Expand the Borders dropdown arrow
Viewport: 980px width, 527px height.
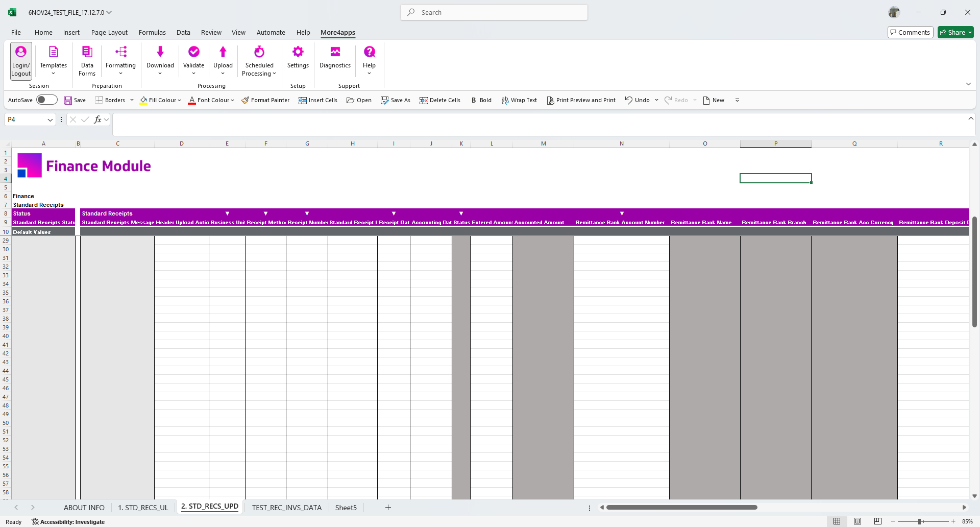(132, 101)
